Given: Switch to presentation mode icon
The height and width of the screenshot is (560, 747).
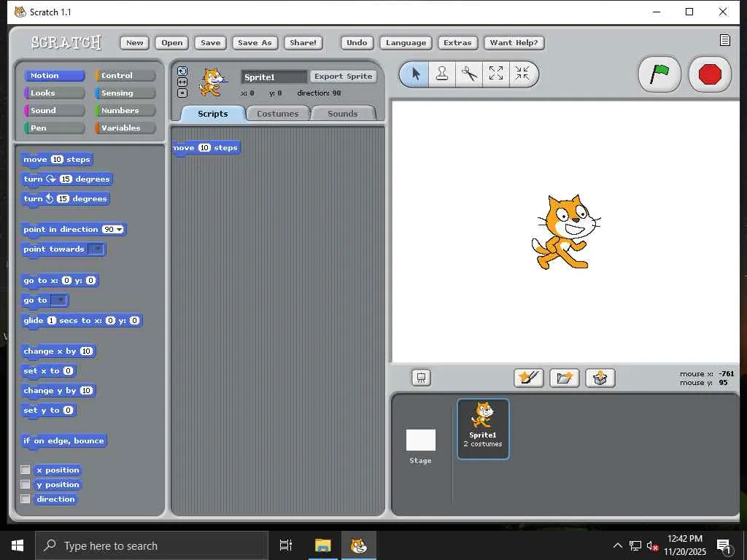Looking at the screenshot, I should [x=421, y=378].
